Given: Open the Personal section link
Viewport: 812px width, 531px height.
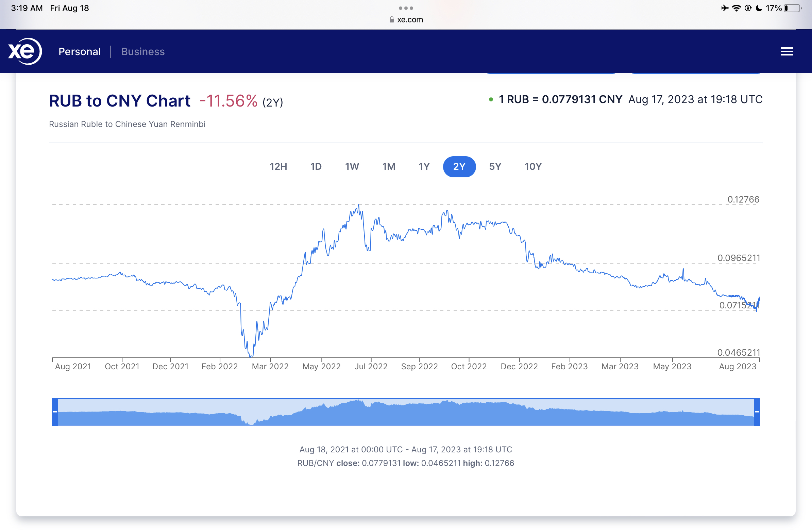Looking at the screenshot, I should pyautogui.click(x=80, y=51).
